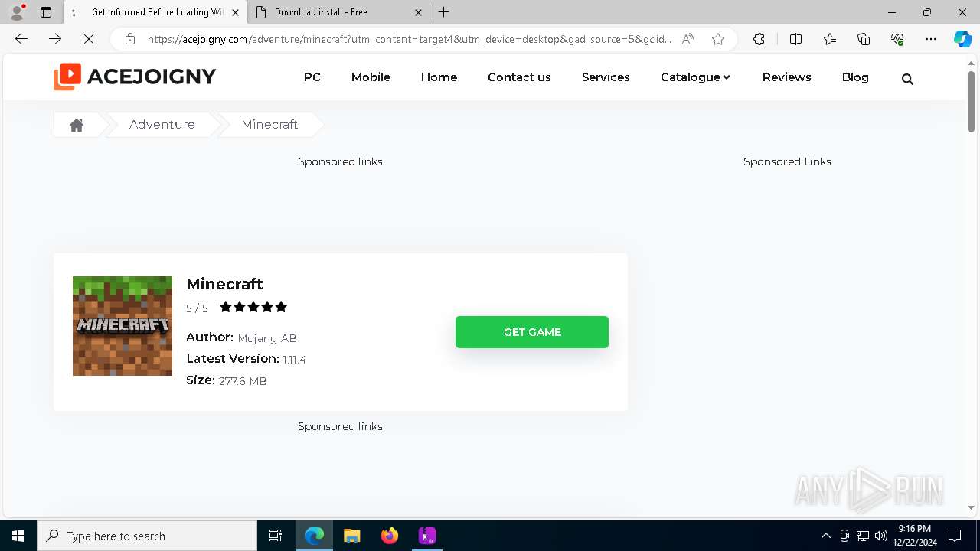Open the Favorites list icon
Viewport: 980px width, 551px height.
click(x=830, y=39)
